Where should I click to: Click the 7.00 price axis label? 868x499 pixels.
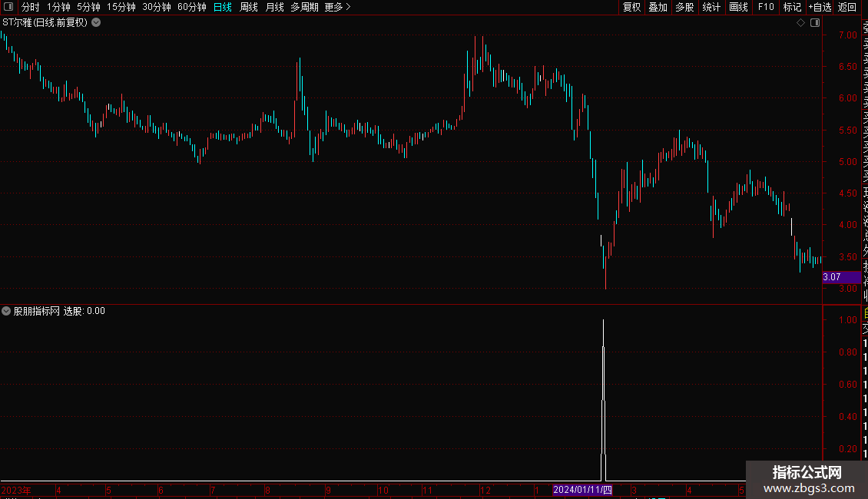click(847, 35)
